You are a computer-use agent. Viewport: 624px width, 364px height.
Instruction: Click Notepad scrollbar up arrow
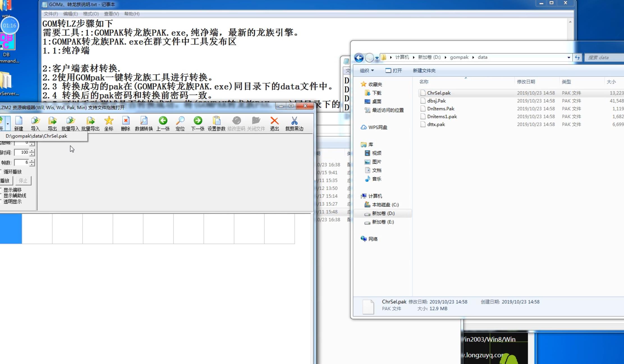click(570, 22)
